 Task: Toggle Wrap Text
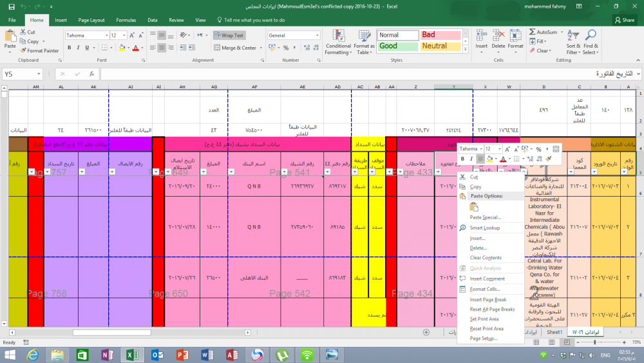229,35
